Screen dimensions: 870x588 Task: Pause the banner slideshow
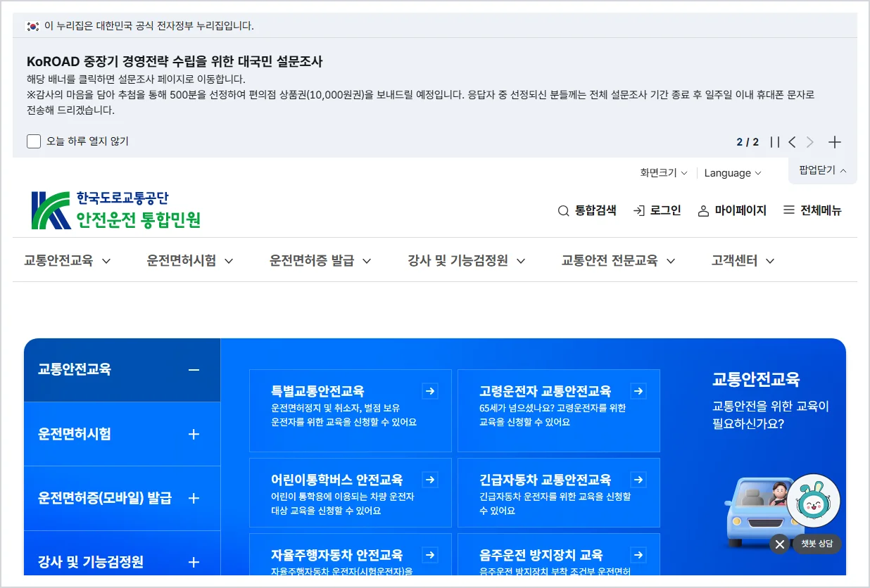click(x=775, y=142)
